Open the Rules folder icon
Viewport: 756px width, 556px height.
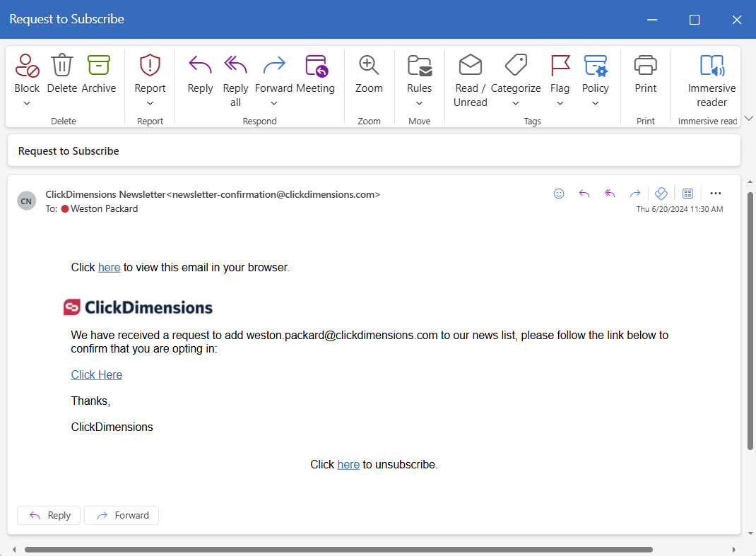(x=420, y=66)
